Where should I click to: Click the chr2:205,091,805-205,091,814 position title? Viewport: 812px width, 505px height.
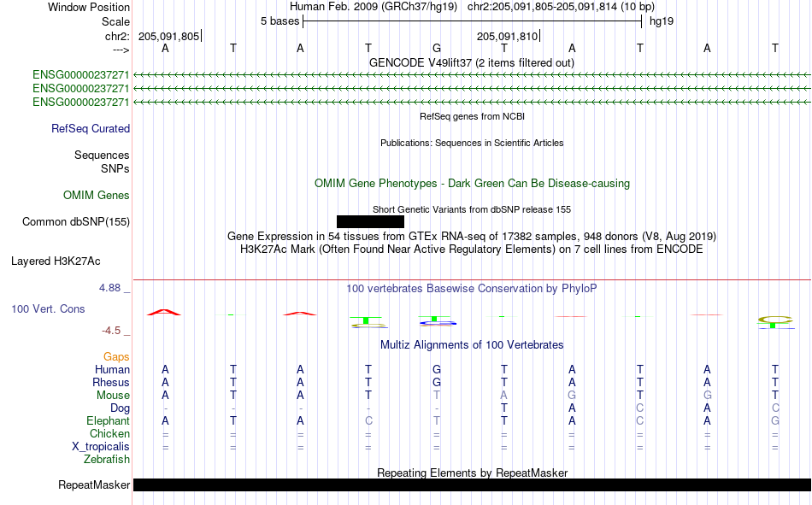point(561,7)
